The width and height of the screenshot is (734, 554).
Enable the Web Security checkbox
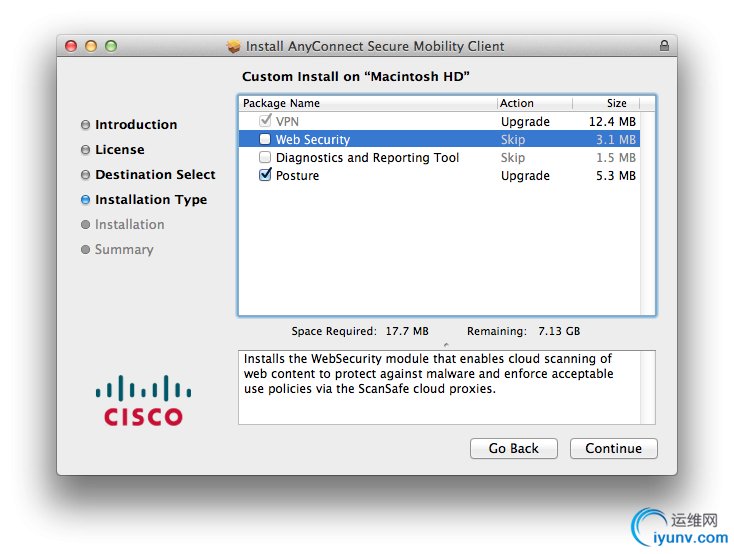(x=265, y=139)
